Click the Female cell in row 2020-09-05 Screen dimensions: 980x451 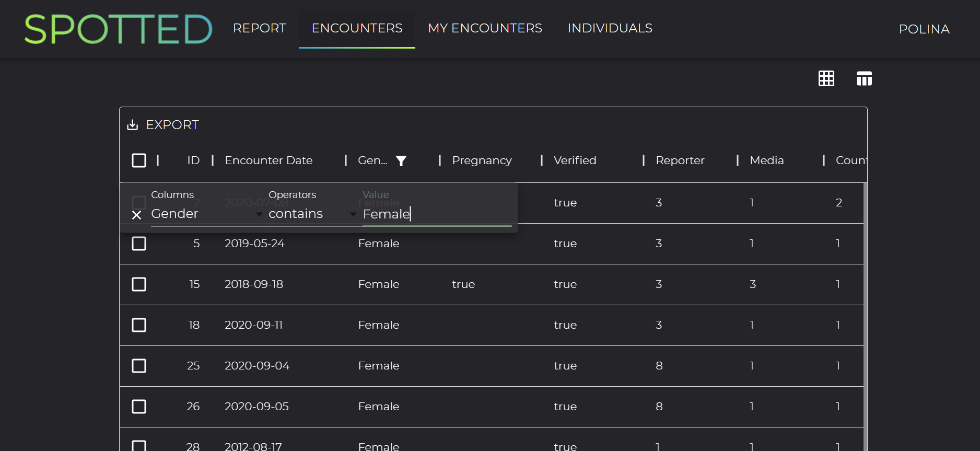pos(379,407)
